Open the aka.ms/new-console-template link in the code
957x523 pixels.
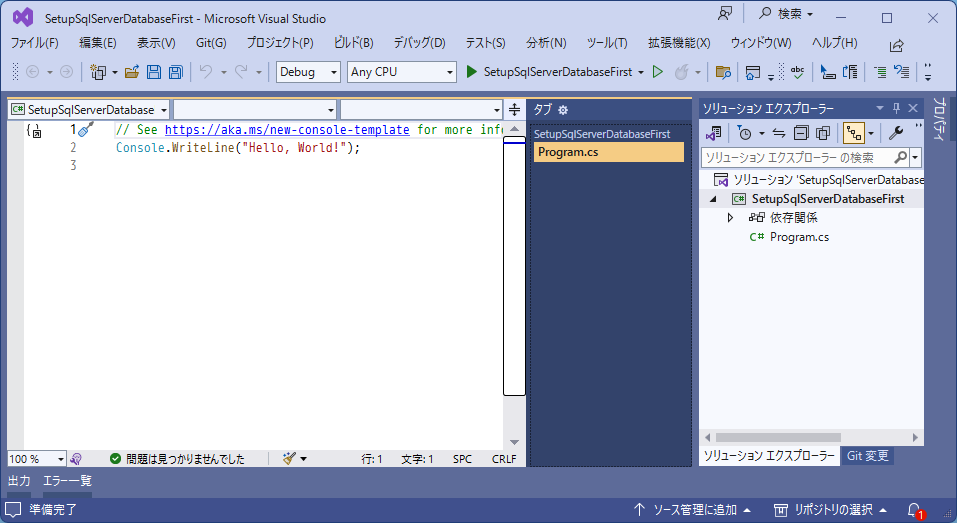coord(287,129)
